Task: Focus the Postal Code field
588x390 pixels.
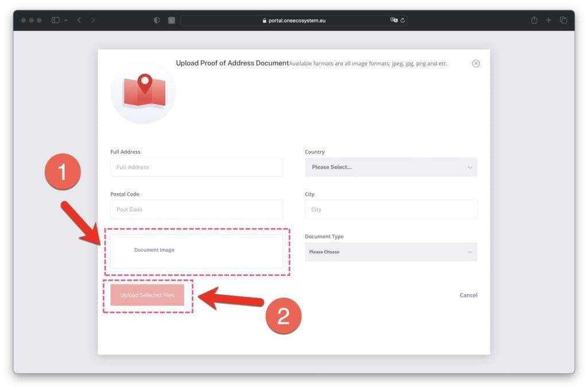Action: click(x=196, y=209)
